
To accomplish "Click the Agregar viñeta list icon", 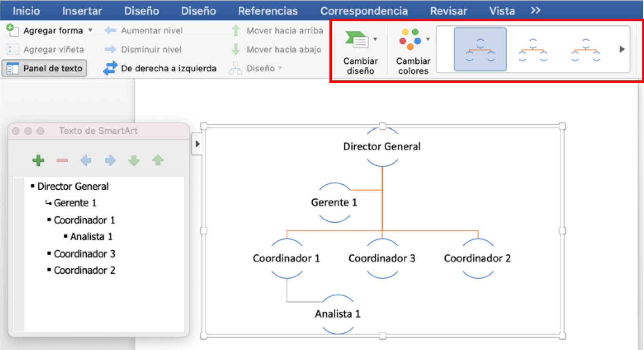I will [13, 49].
